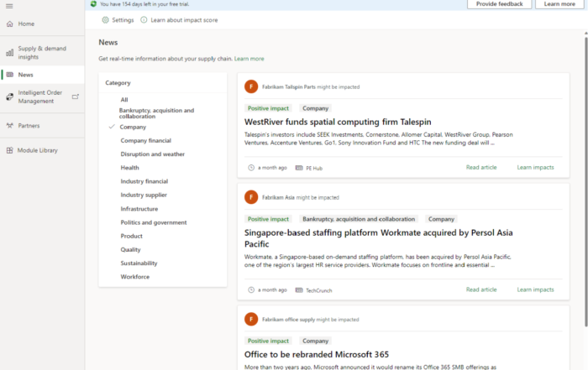Viewport: 588px width, 370px height.
Task: Open Settings in the toolbar
Action: (118, 20)
